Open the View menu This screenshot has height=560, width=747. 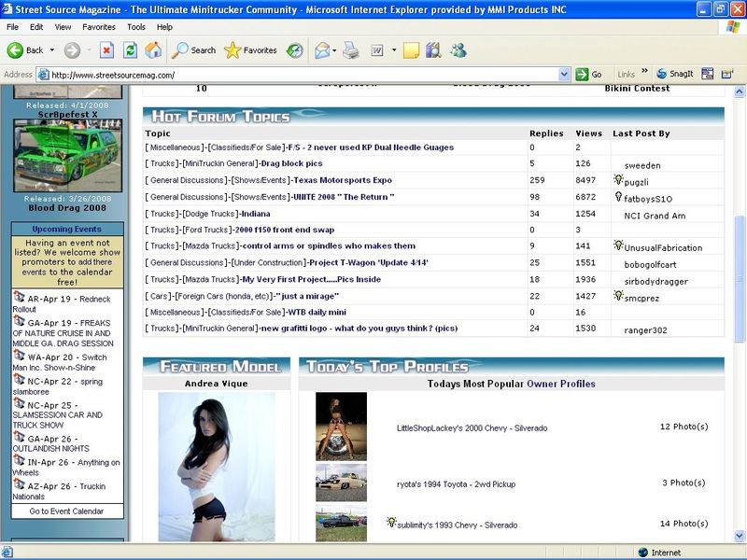click(x=63, y=27)
